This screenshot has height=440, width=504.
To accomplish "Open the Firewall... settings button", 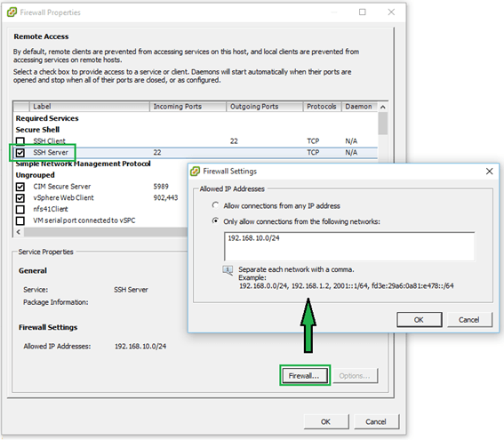I will (305, 375).
